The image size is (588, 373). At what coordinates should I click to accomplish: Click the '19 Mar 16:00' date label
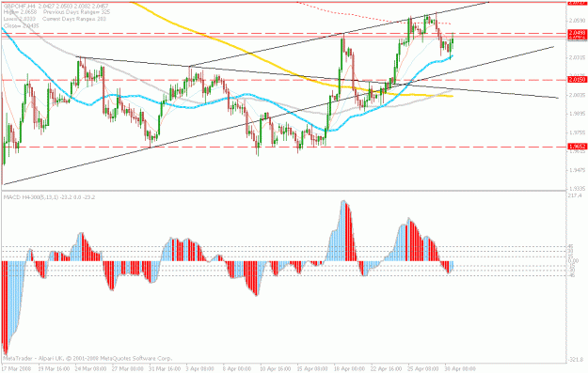coord(54,369)
